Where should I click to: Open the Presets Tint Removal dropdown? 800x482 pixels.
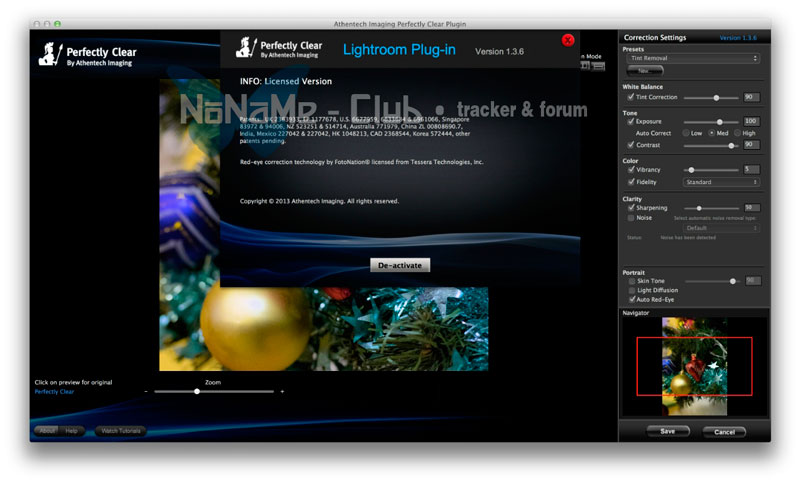(x=693, y=58)
